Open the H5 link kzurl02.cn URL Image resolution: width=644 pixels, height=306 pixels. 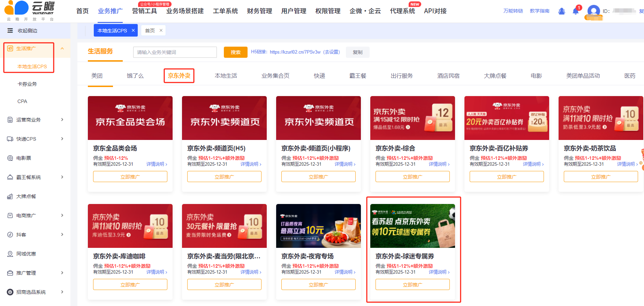(x=295, y=52)
